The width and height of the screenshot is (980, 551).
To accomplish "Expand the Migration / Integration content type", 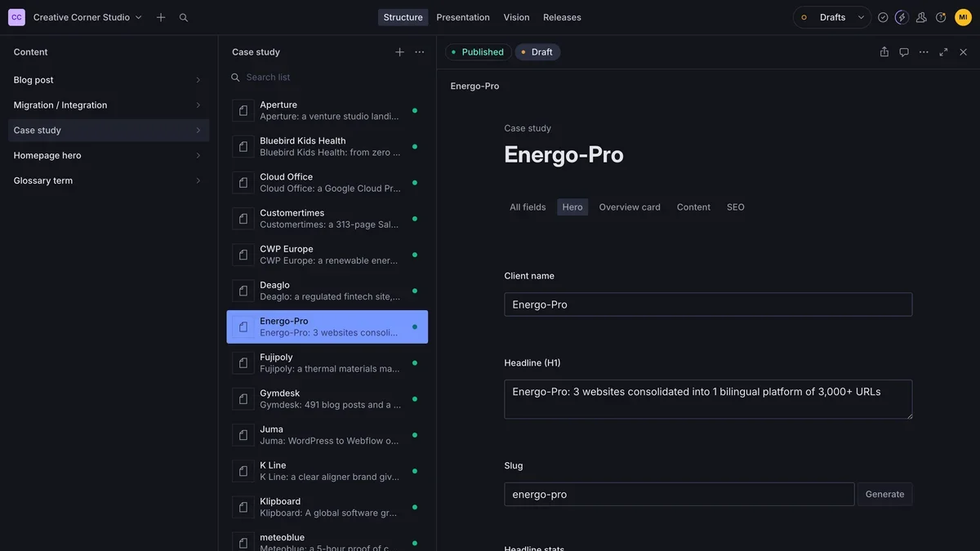I will (x=109, y=105).
